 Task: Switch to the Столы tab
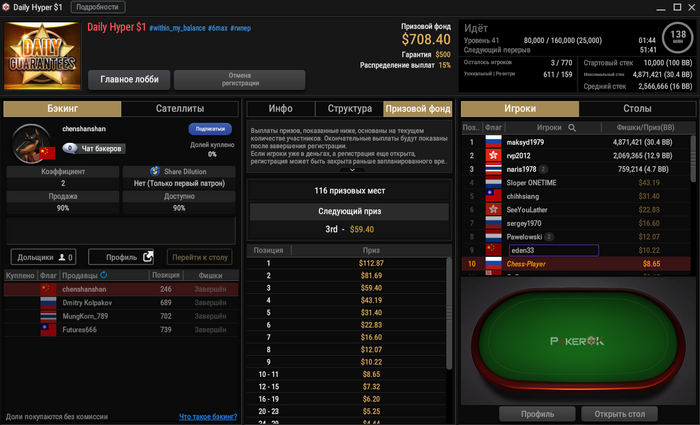[x=637, y=108]
